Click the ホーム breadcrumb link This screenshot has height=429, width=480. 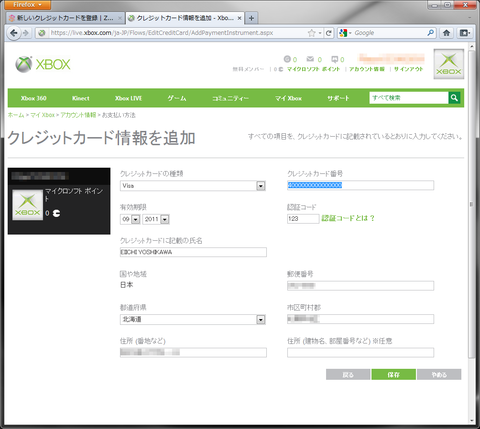pos(16,115)
